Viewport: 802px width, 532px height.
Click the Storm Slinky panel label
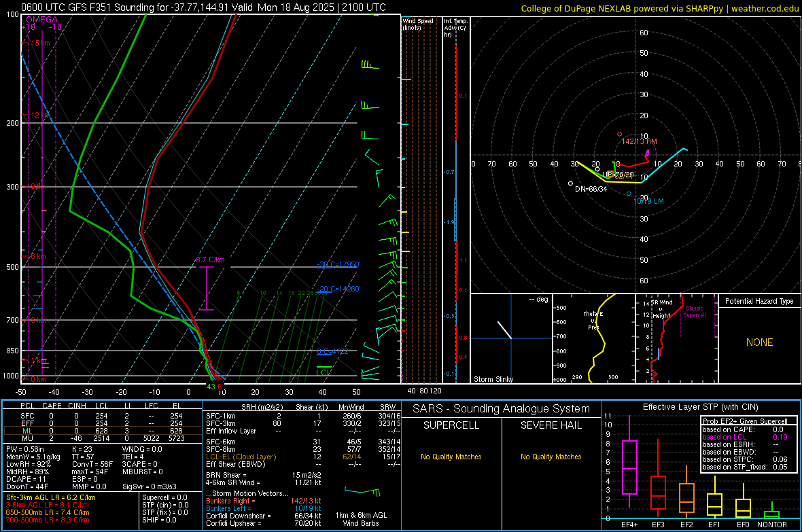coord(493,379)
